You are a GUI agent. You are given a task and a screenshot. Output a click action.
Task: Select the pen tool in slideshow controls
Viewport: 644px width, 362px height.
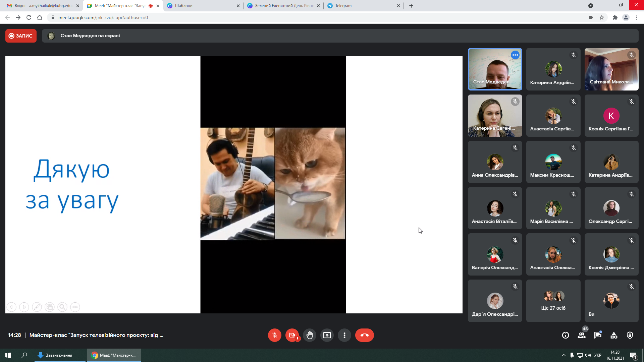37,307
